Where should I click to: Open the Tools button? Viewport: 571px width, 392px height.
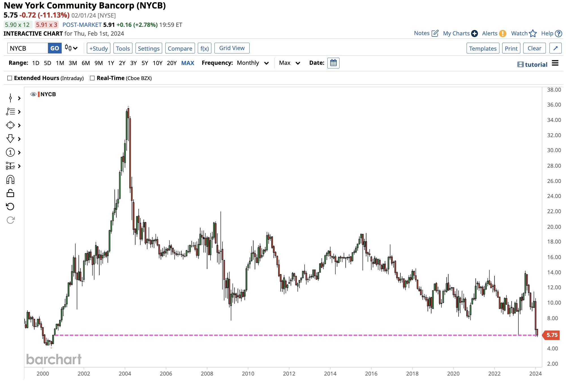tap(123, 48)
